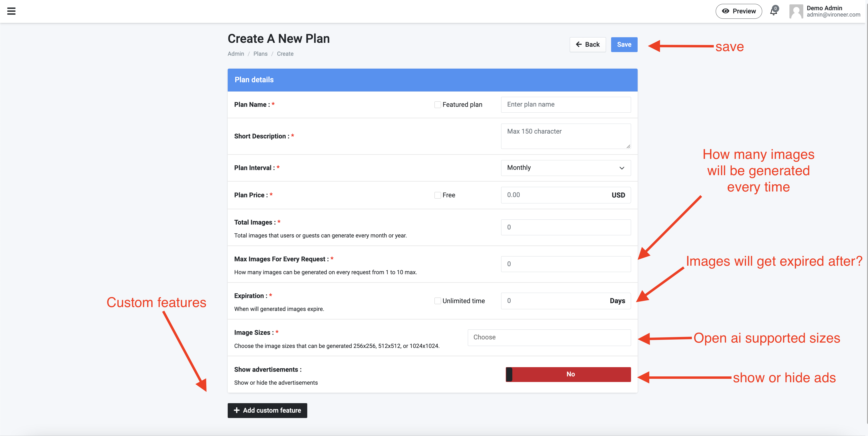The image size is (868, 436).
Task: Click the back arrow icon
Action: tap(579, 45)
